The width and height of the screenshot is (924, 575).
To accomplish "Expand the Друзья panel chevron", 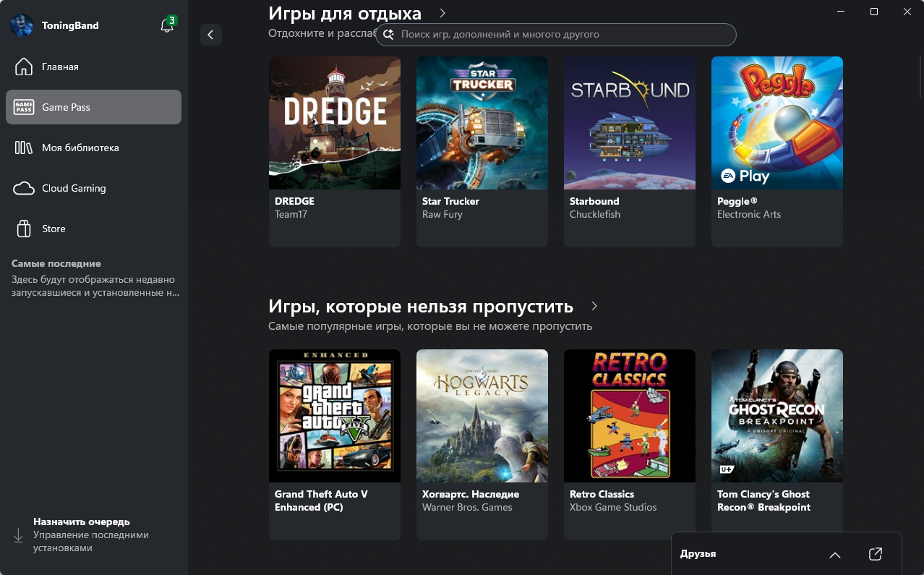I will click(835, 555).
